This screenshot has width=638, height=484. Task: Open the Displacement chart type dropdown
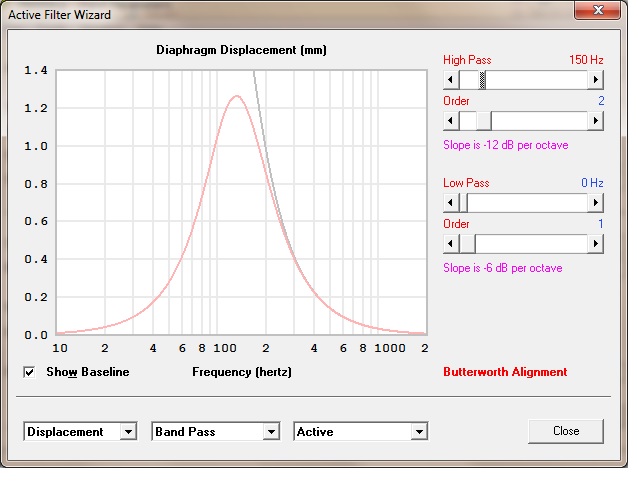tap(128, 432)
